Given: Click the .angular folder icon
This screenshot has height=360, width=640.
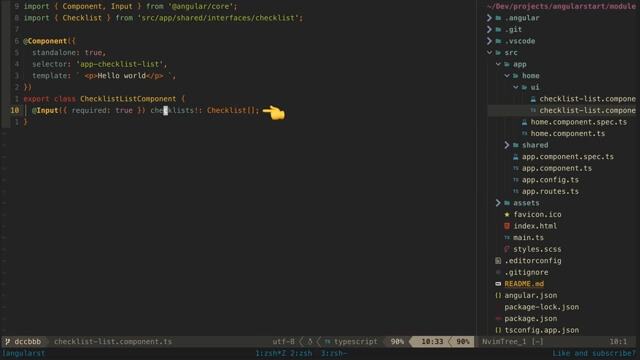Looking at the screenshot, I should click(x=498, y=18).
